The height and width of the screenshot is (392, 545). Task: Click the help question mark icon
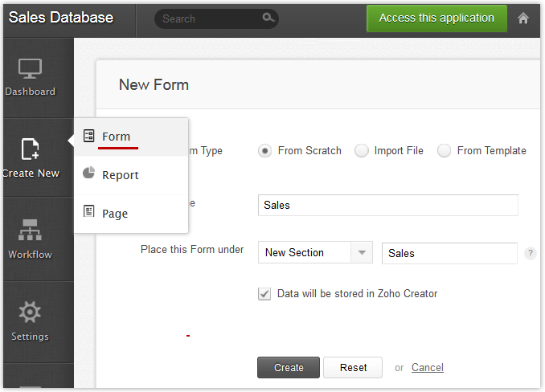(530, 253)
